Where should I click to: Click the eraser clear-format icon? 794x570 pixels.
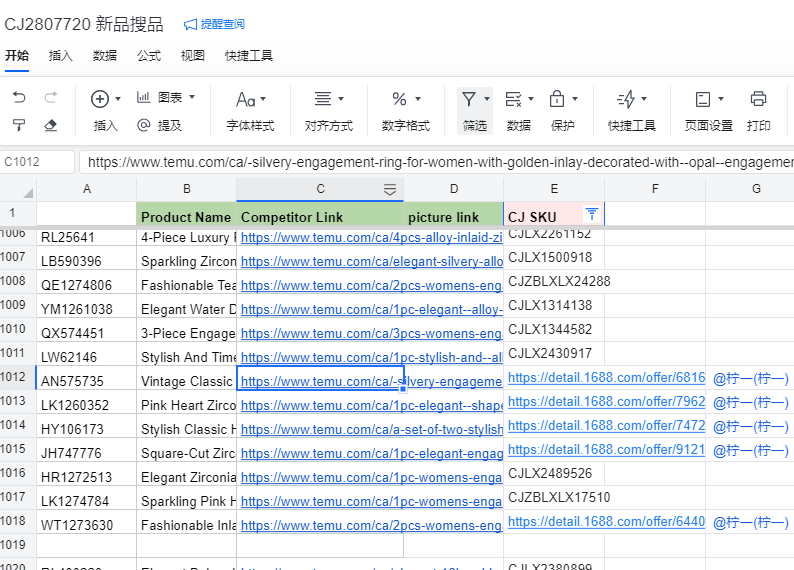[x=51, y=125]
